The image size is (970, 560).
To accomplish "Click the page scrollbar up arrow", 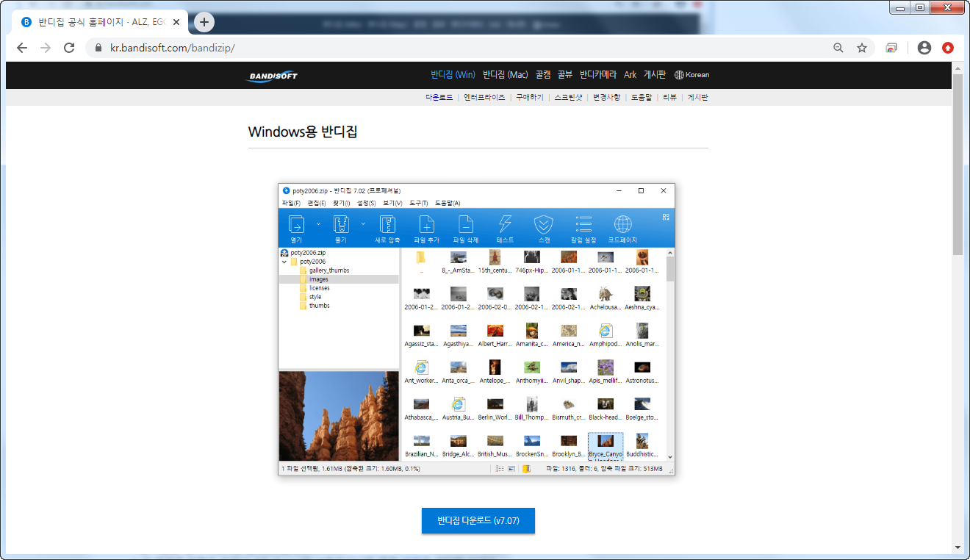I will [x=958, y=68].
